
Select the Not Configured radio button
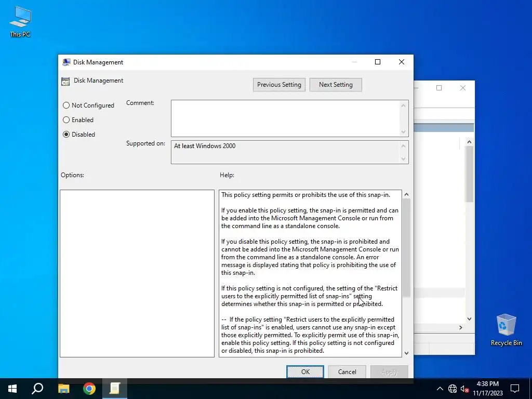click(x=66, y=105)
